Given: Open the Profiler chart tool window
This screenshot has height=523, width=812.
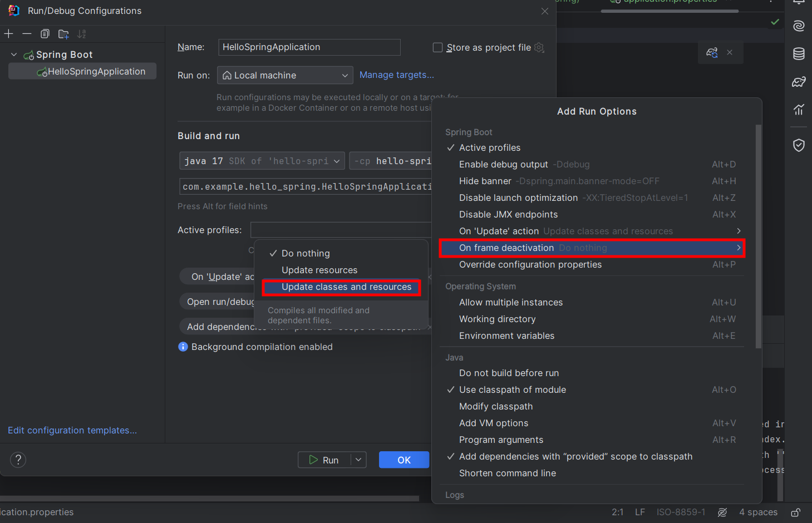Looking at the screenshot, I should [x=799, y=110].
